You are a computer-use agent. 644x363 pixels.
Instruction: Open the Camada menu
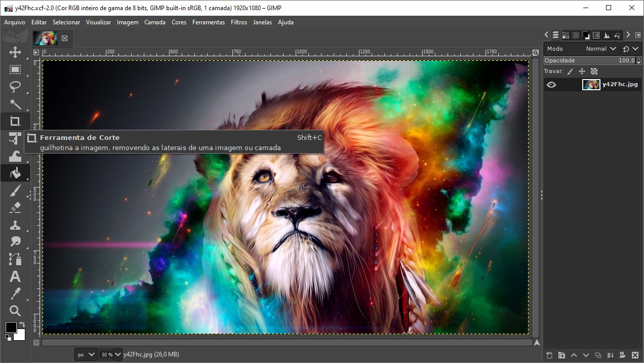(x=155, y=22)
